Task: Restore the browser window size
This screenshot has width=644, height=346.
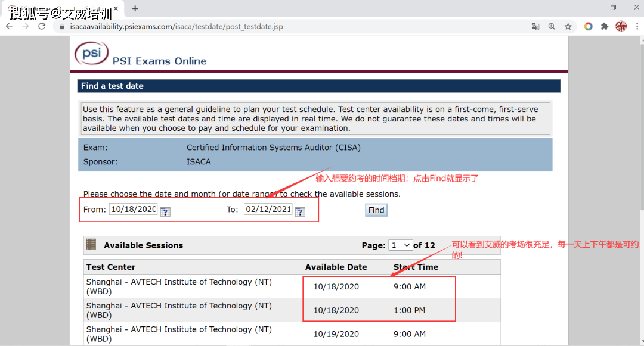Action: 613,7
